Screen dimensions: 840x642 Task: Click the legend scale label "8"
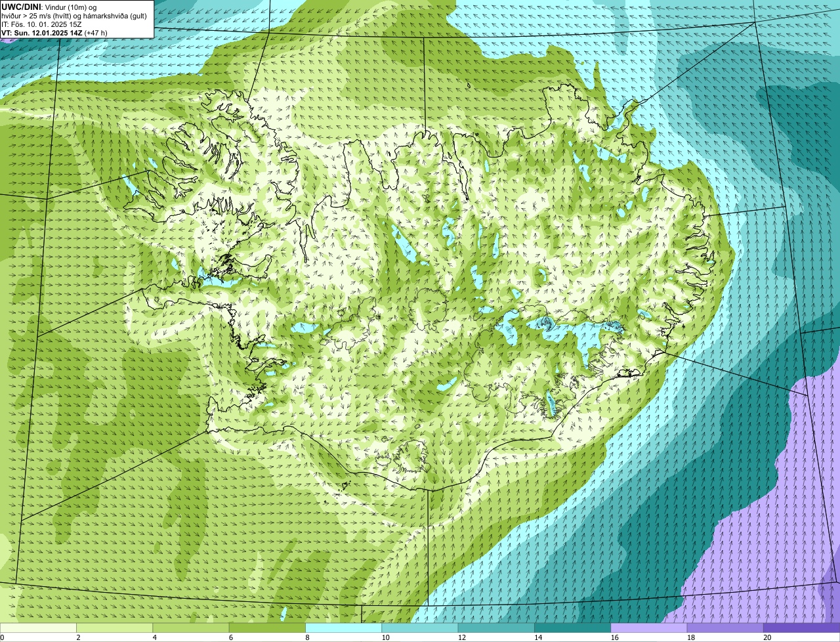306,637
